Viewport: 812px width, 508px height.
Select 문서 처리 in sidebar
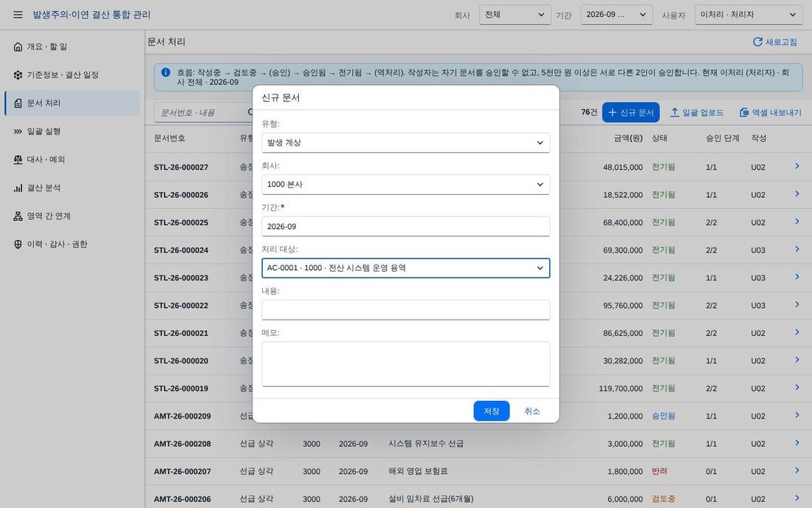[x=72, y=103]
